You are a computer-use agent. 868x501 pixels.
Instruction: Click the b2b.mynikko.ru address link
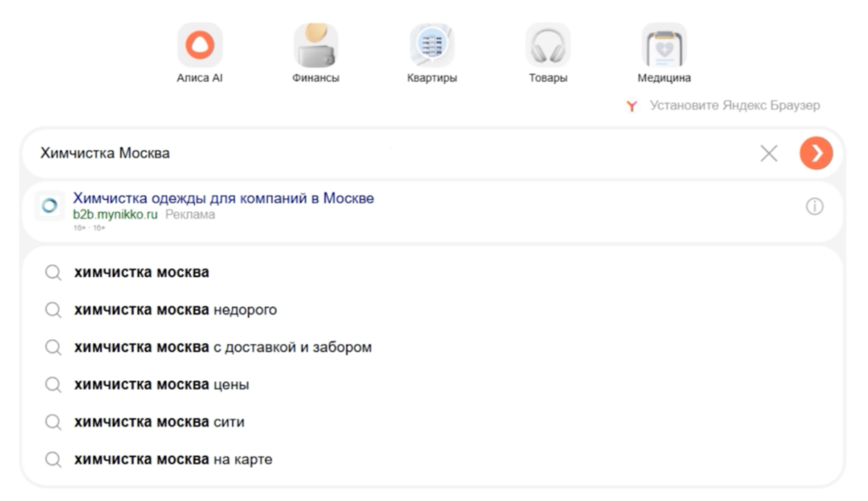pos(115,214)
